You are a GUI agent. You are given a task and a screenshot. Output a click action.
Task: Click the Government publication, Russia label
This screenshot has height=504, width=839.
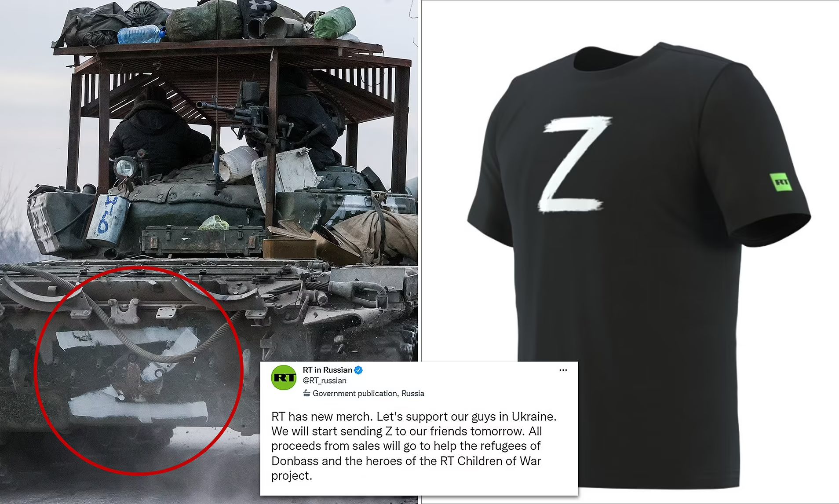tap(368, 393)
